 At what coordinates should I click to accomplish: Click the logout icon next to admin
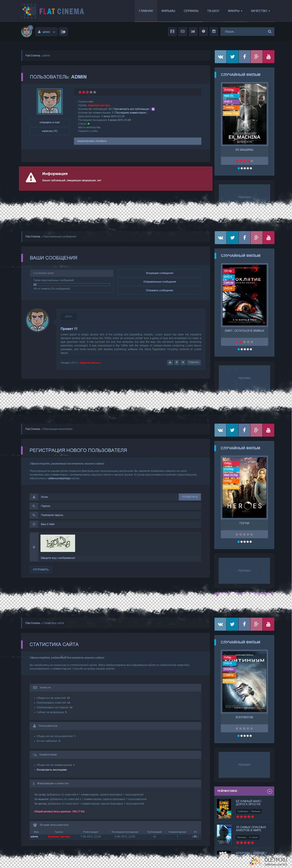coord(63,32)
